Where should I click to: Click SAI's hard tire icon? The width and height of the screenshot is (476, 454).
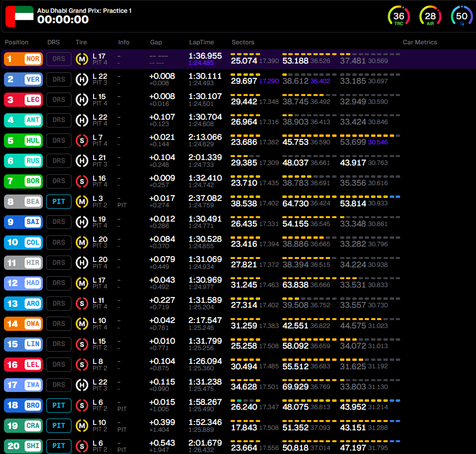click(x=82, y=222)
